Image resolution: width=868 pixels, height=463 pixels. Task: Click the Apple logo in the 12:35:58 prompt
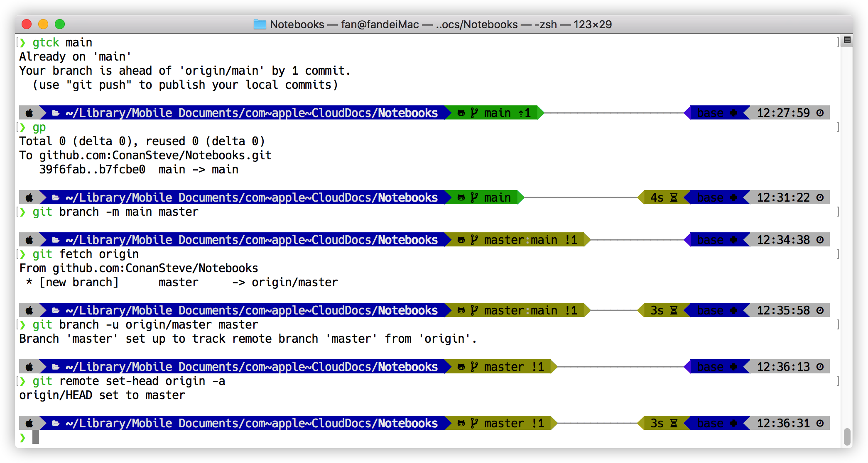click(x=29, y=310)
